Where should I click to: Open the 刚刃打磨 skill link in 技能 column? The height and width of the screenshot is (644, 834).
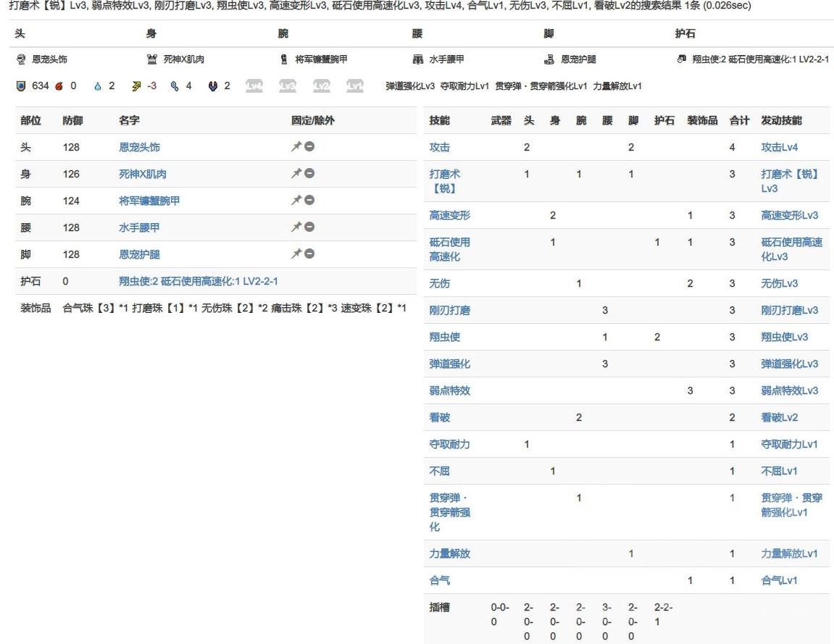pyautogui.click(x=449, y=310)
